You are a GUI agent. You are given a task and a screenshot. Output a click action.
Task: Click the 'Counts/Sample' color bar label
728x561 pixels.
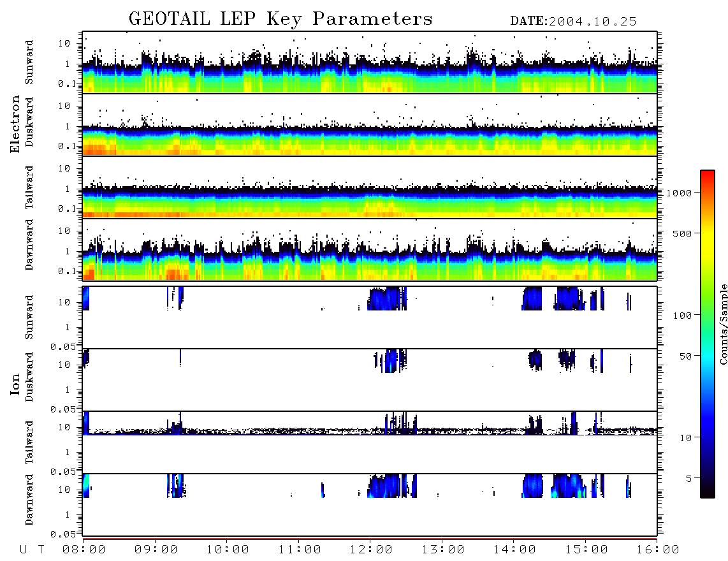point(724,324)
